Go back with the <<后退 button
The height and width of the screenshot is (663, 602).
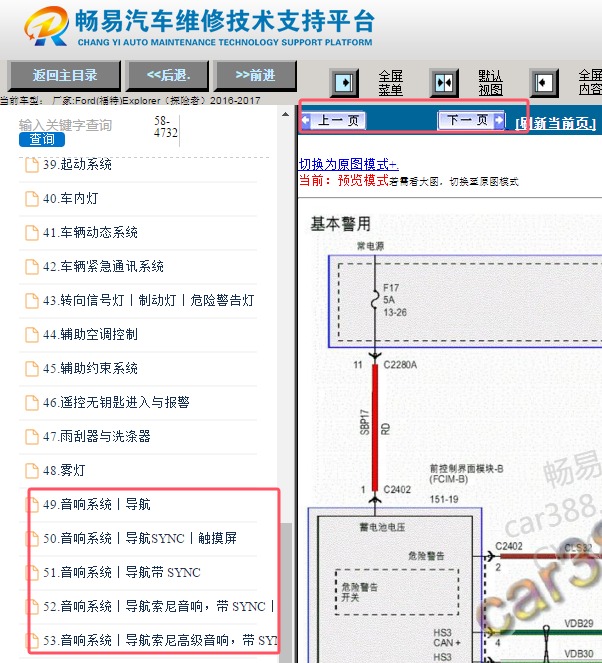pos(168,76)
